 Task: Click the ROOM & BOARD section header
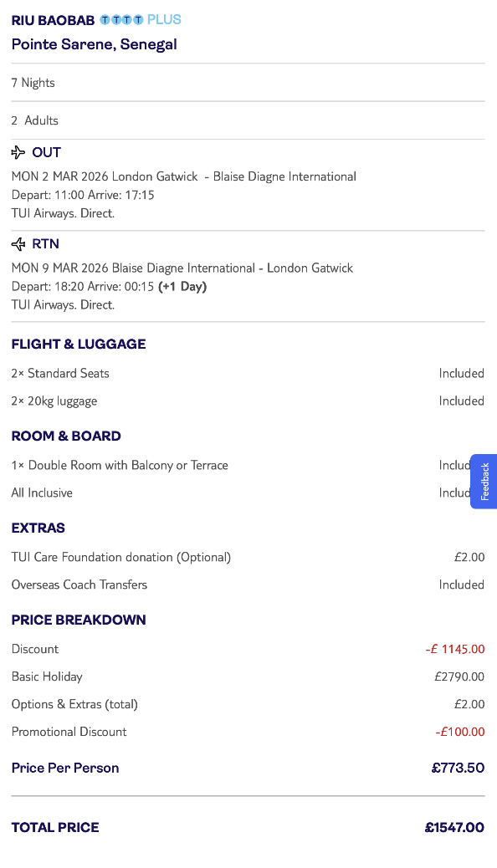66,436
